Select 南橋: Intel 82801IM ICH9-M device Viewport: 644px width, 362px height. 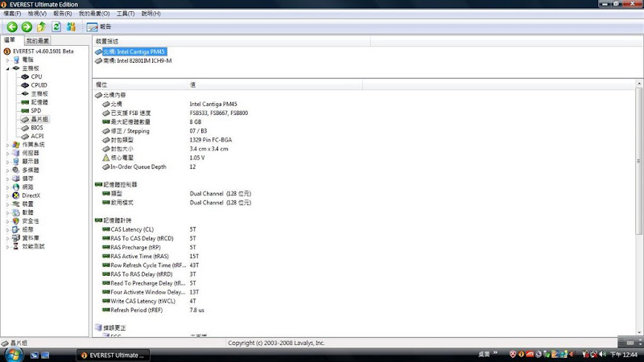(138, 61)
